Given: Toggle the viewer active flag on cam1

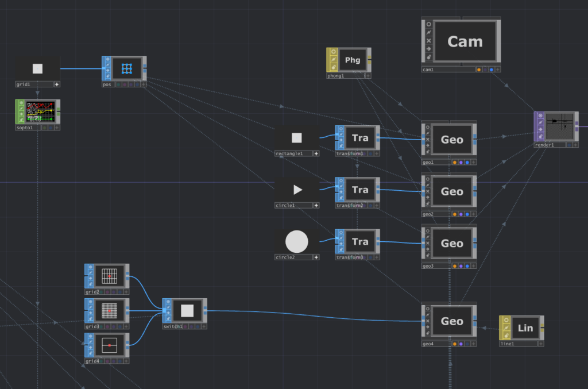Looking at the screenshot, I should click(x=428, y=24).
